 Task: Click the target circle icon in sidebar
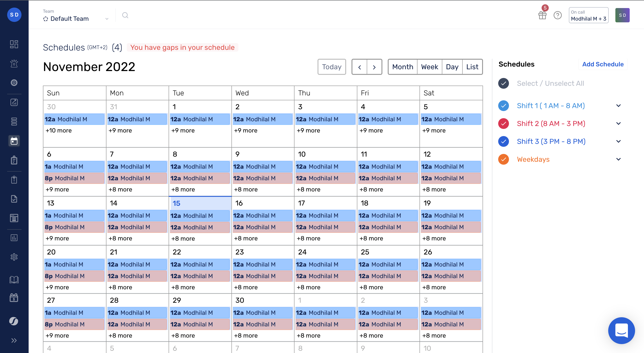pos(14,83)
